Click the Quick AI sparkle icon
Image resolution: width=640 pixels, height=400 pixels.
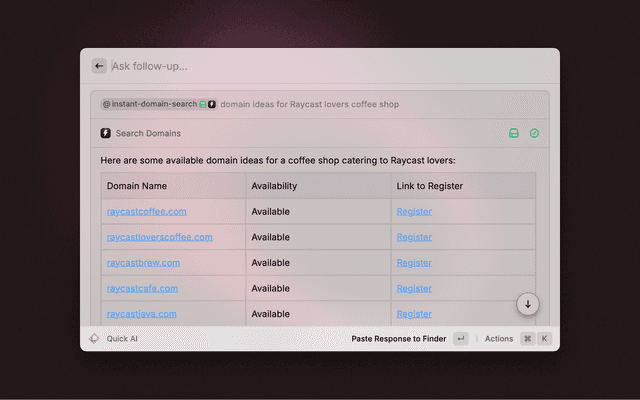[94, 339]
